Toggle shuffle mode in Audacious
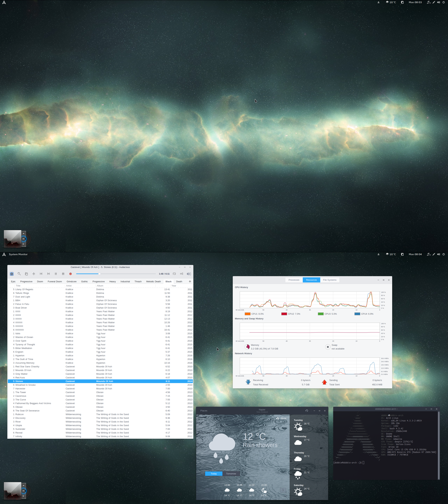 point(182,274)
